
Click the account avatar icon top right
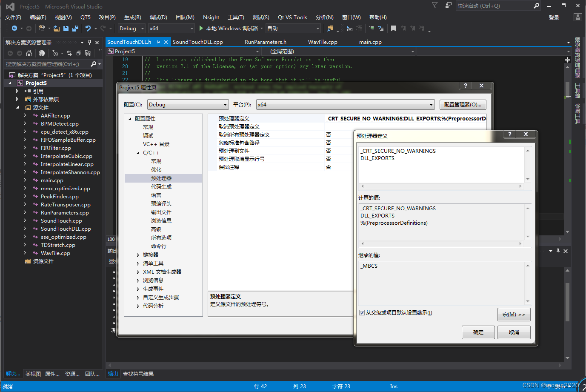click(x=577, y=17)
